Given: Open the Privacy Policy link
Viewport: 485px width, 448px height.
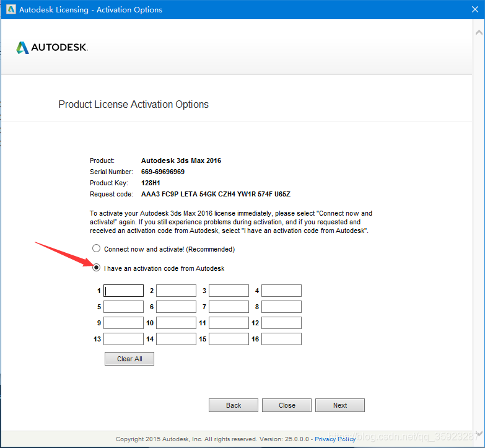Looking at the screenshot, I should tap(334, 439).
